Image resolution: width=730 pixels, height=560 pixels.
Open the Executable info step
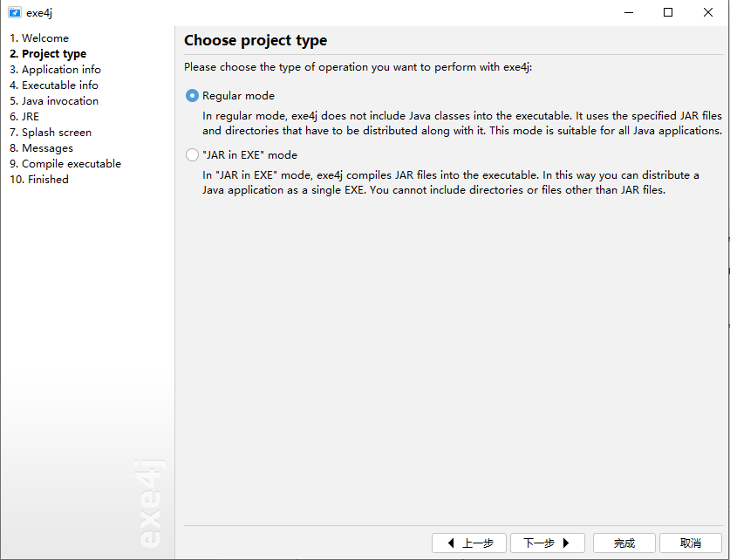coord(54,85)
